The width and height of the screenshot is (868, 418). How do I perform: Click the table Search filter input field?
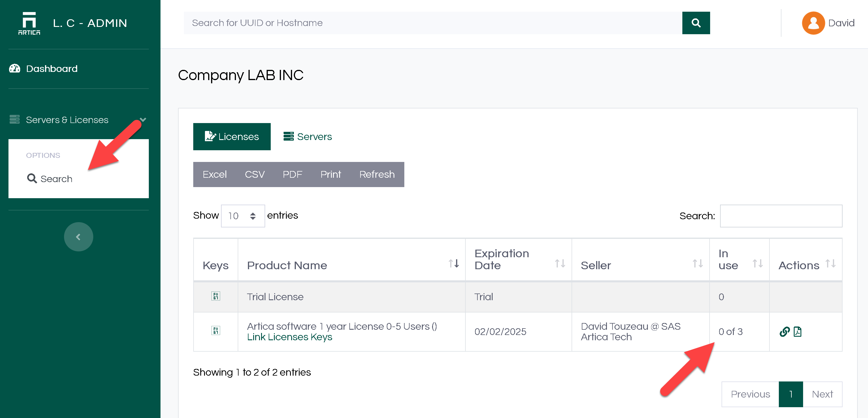click(x=781, y=216)
